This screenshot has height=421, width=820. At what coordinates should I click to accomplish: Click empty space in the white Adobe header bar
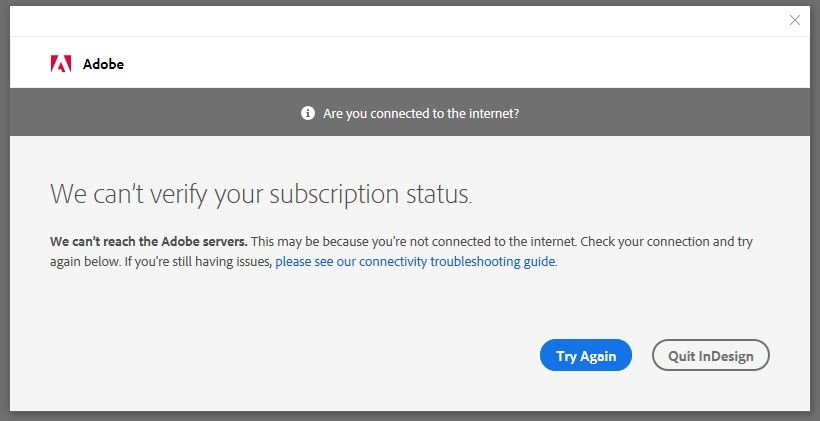point(450,64)
